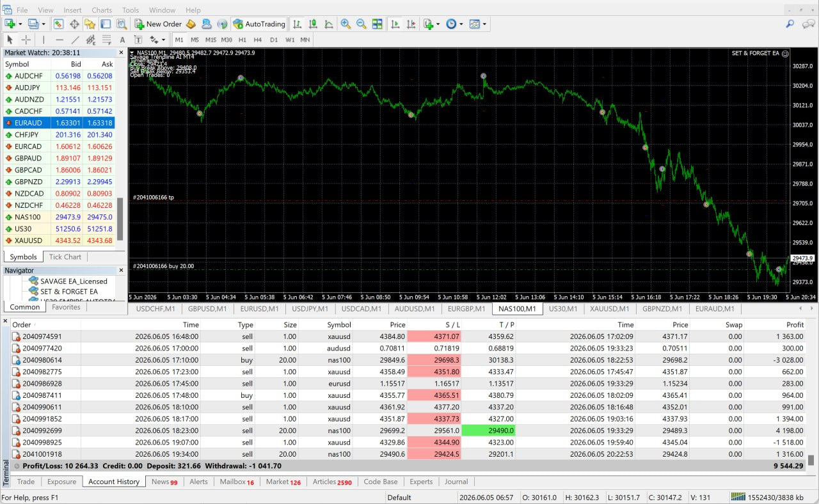The width and height of the screenshot is (819, 504).
Task: Open the chat bubble icon top-right
Action: coord(807,24)
